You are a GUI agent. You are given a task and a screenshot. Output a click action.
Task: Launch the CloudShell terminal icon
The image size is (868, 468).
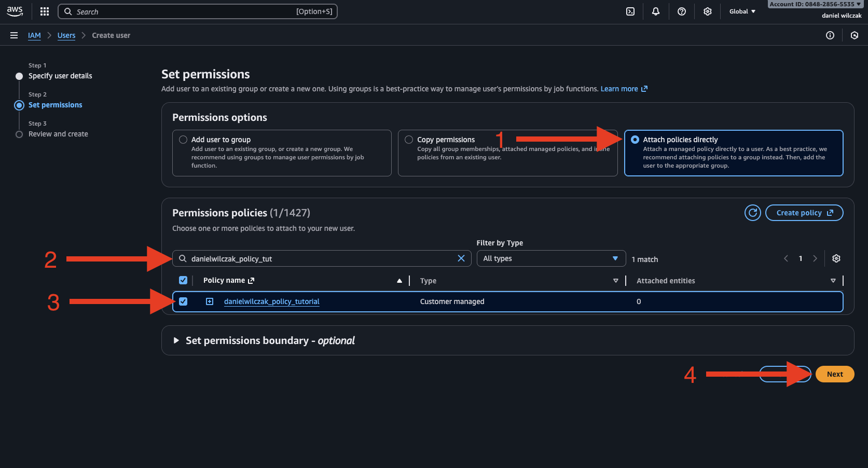pos(630,11)
